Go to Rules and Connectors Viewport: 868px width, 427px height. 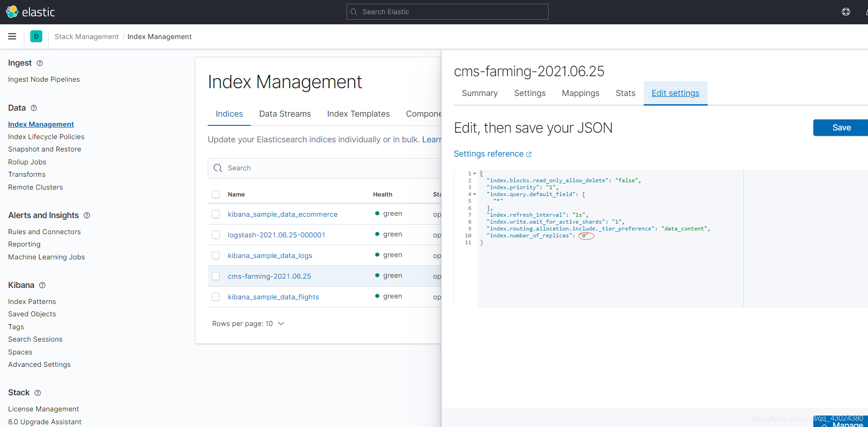(x=44, y=232)
